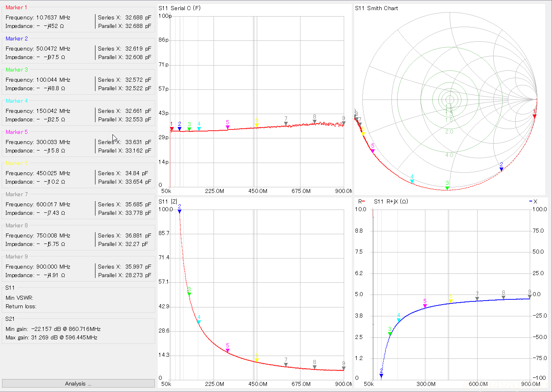The image size is (552, 392).
Task: Click Frequency 10.7637 MHz value
Action: click(x=53, y=17)
